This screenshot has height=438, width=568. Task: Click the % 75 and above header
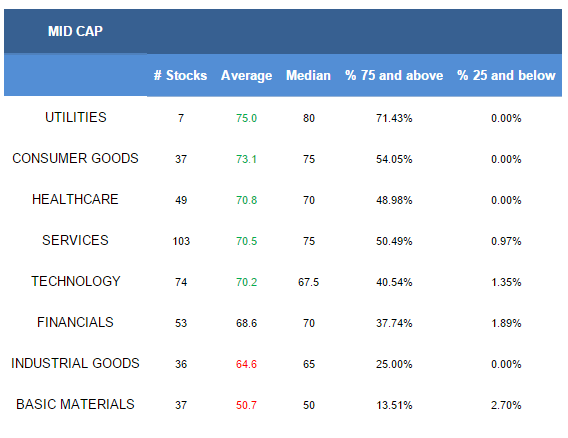click(394, 75)
